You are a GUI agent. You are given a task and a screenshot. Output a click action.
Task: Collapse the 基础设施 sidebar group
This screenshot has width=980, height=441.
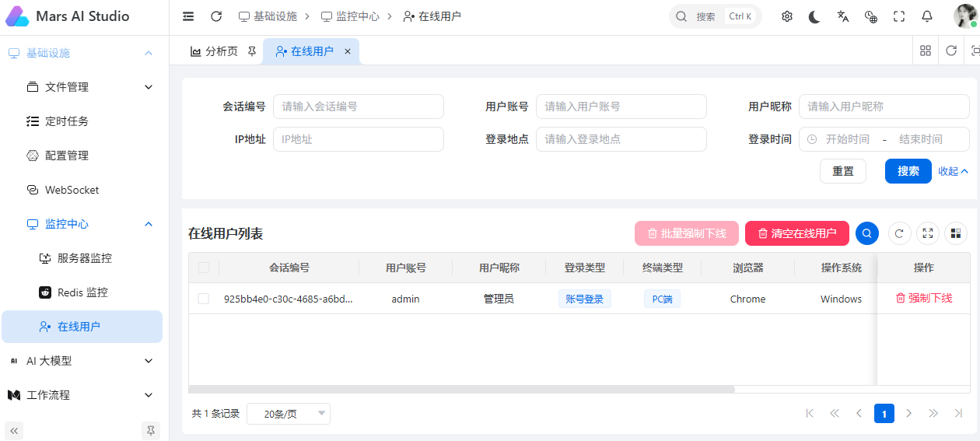coord(84,53)
